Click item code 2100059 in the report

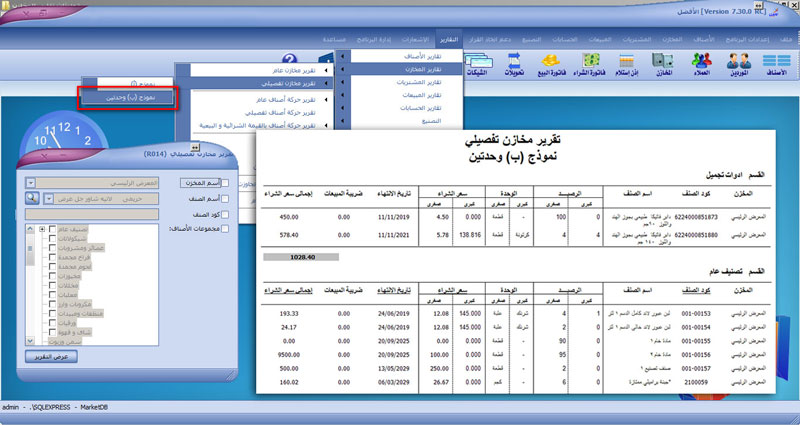tap(698, 382)
